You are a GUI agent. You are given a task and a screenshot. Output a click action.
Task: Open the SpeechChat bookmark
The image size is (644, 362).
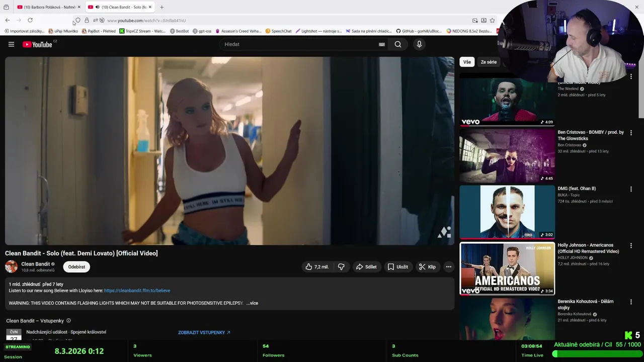(278, 31)
